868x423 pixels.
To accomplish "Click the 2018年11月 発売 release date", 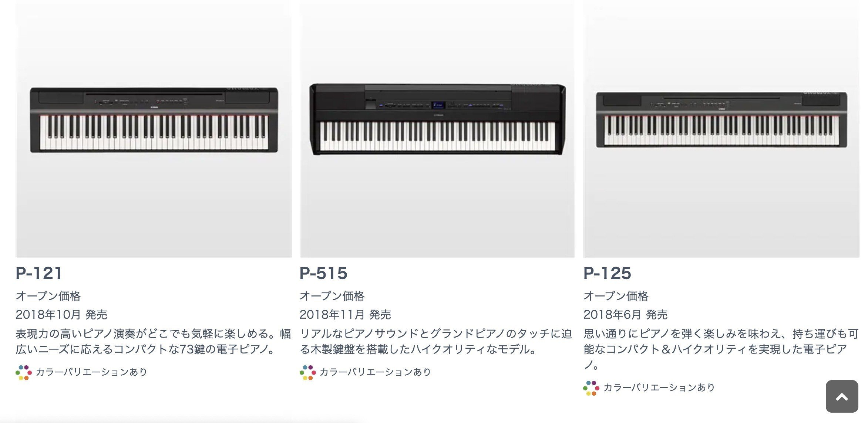I will point(345,315).
